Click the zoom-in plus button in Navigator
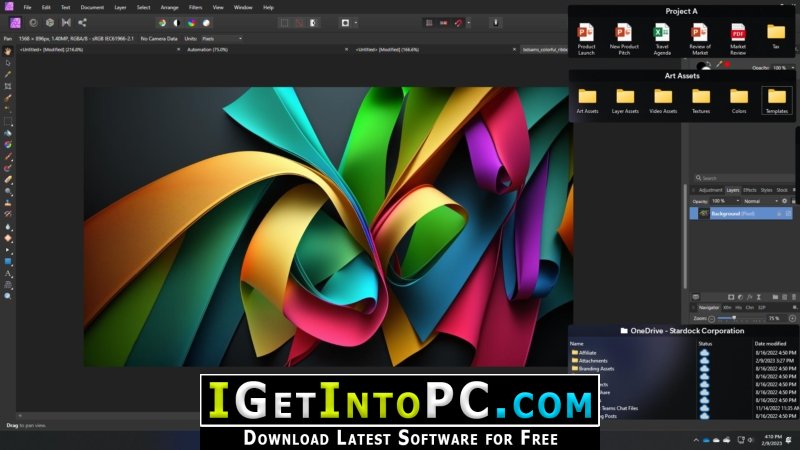The width and height of the screenshot is (800, 450). tap(792, 318)
